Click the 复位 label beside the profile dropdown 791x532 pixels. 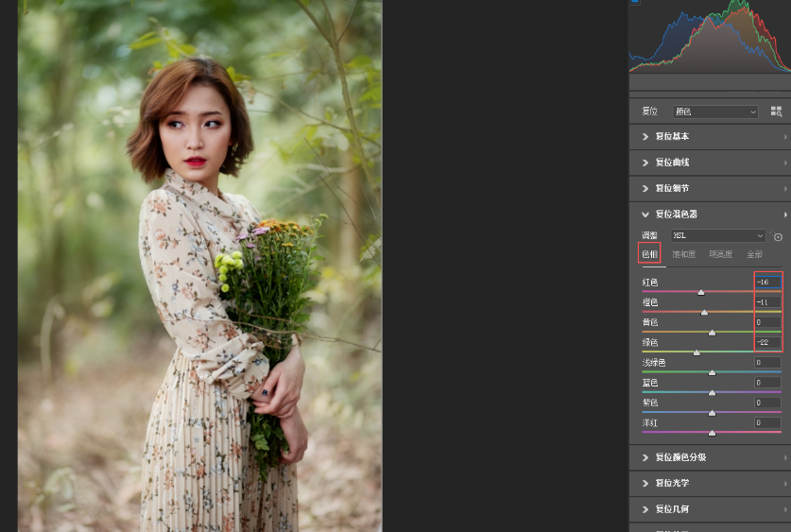coord(649,112)
